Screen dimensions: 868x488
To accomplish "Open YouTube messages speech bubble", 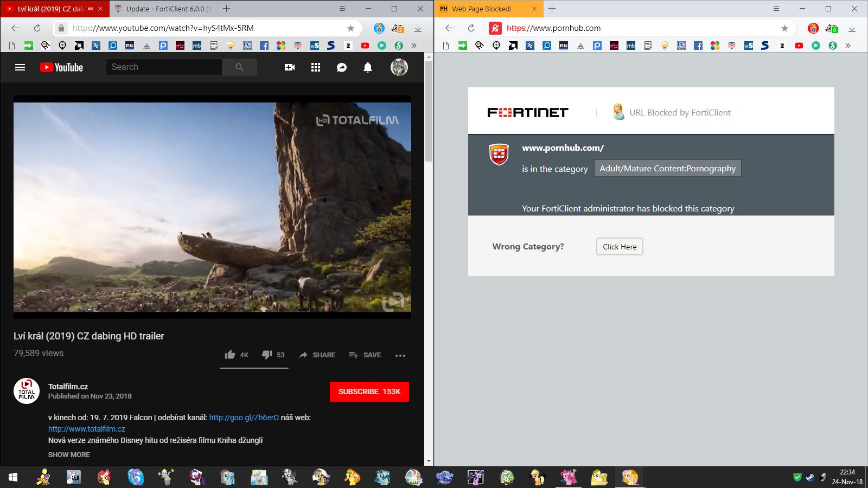I will click(x=342, y=67).
